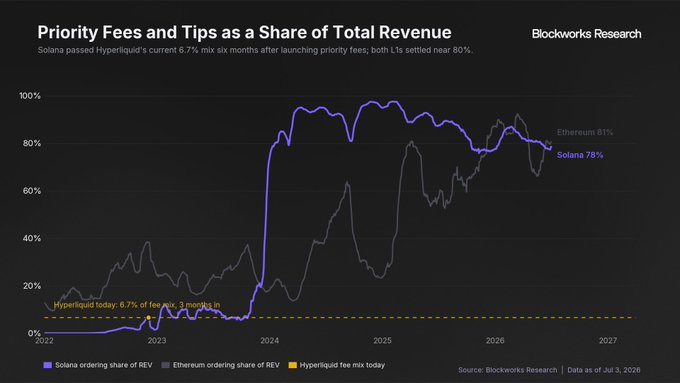Click the 'Ethereum ordering share of REV' legend label
Image resolution: width=680 pixels, height=383 pixels.
[x=226, y=365]
